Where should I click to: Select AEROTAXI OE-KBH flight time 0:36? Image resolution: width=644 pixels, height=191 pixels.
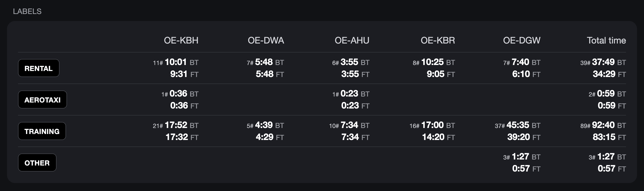coord(179,105)
